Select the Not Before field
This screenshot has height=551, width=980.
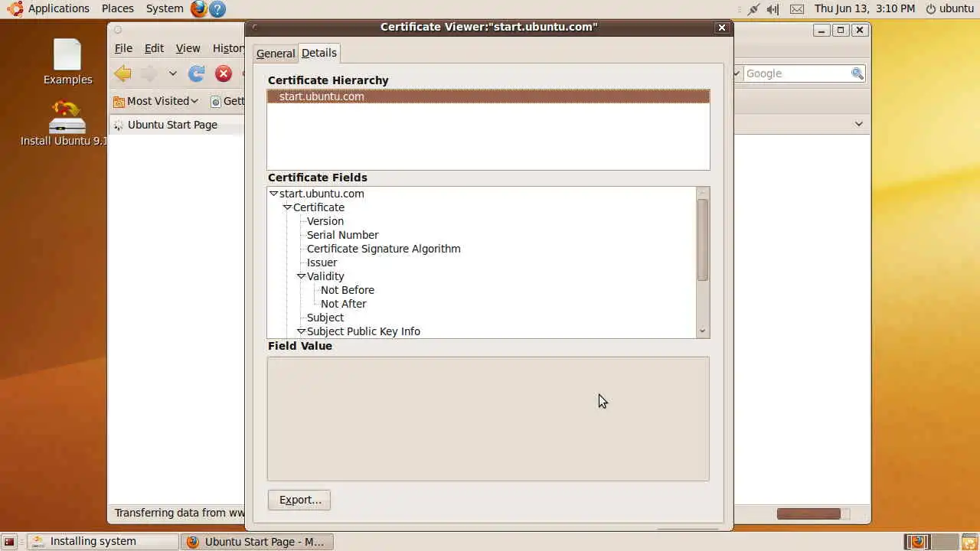(348, 290)
